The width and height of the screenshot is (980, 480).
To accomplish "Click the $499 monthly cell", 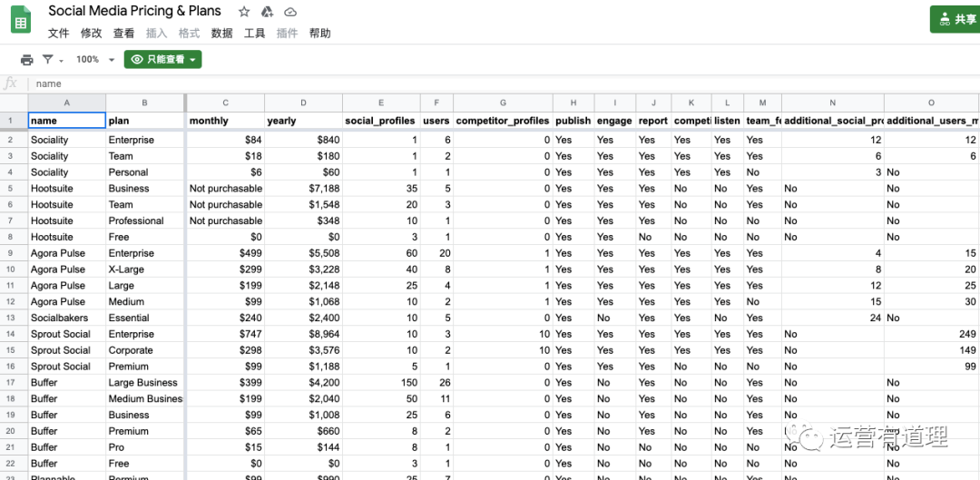I will [226, 253].
